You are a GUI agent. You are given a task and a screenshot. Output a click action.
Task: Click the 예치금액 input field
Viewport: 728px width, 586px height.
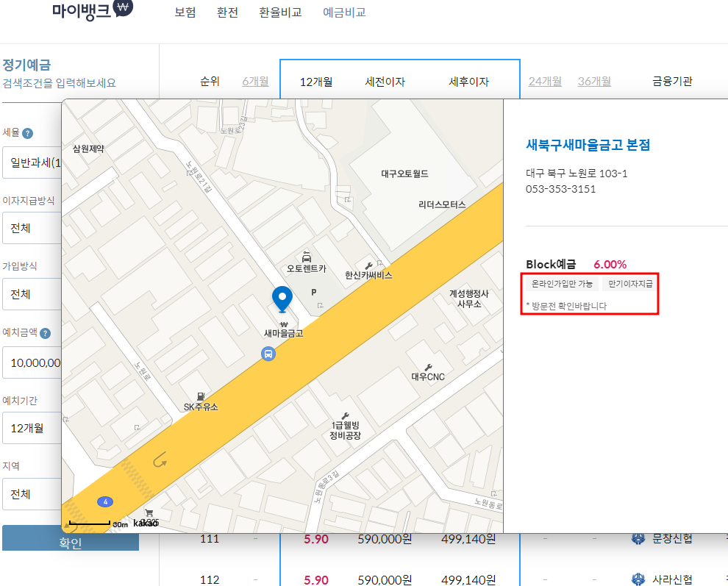(x=32, y=362)
